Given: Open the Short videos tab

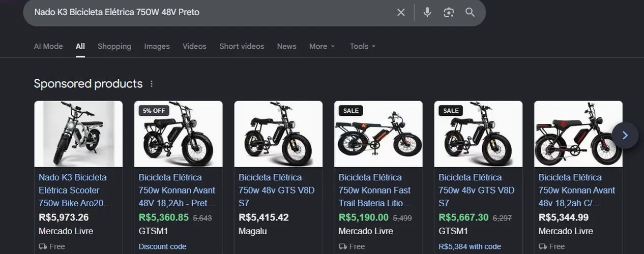Looking at the screenshot, I should (242, 46).
